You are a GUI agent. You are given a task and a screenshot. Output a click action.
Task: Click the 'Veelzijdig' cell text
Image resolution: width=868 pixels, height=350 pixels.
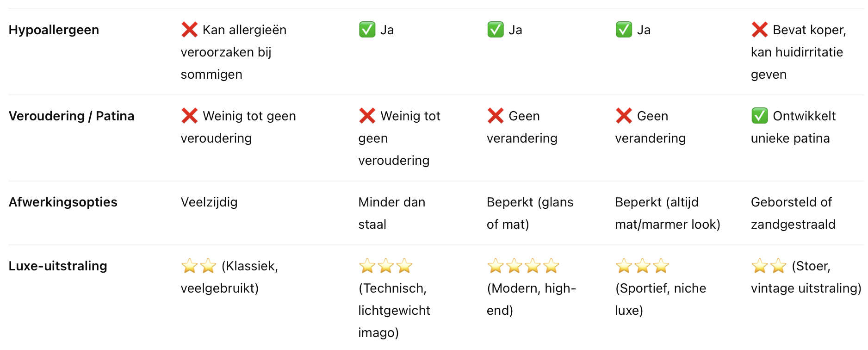(x=209, y=202)
